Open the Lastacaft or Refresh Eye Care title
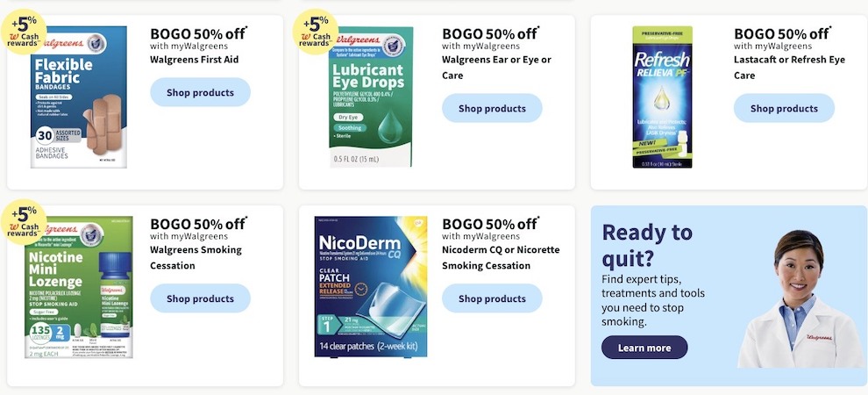This screenshot has width=868, height=395. click(x=789, y=67)
